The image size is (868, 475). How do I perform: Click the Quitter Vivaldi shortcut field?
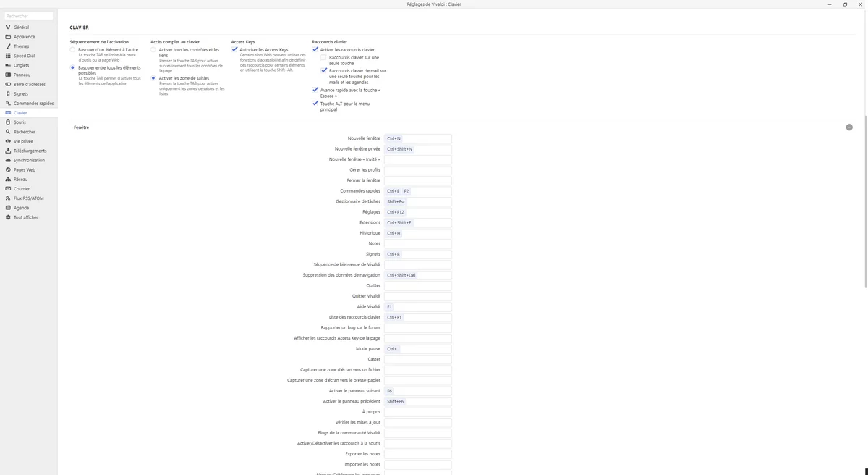pyautogui.click(x=418, y=296)
